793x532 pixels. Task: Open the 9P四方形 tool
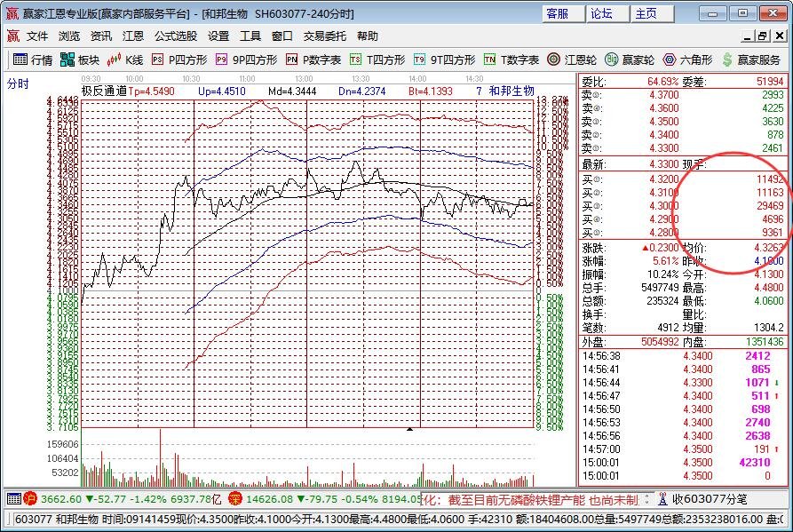(246, 60)
